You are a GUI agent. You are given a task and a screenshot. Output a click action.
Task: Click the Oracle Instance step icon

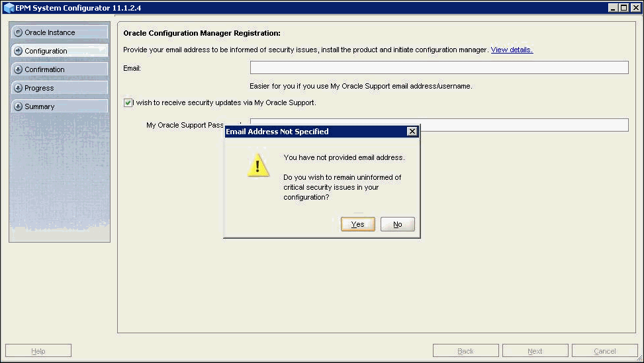coord(18,32)
